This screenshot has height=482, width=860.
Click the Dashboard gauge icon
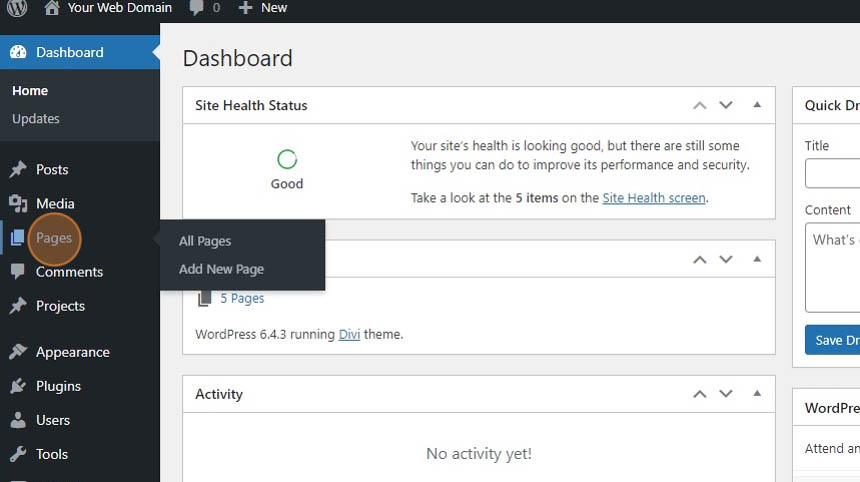[x=18, y=52]
